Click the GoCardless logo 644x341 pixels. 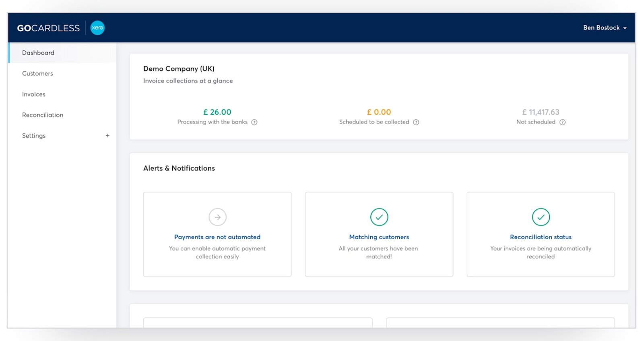pyautogui.click(x=48, y=28)
